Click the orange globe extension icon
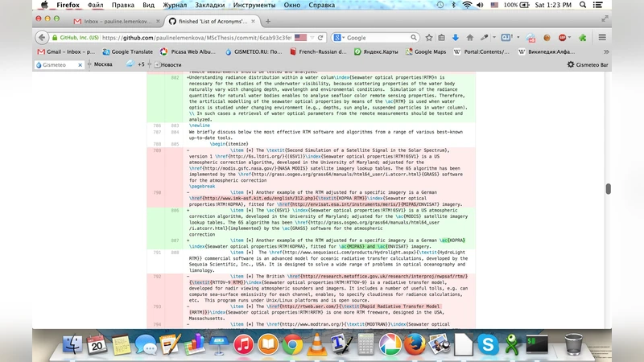Viewport: 644px width, 362px height. 547,37
